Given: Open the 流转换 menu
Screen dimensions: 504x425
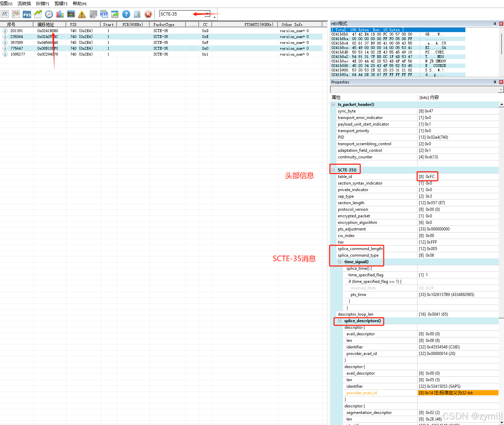Looking at the screenshot, I should pyautogui.click(x=24, y=3).
